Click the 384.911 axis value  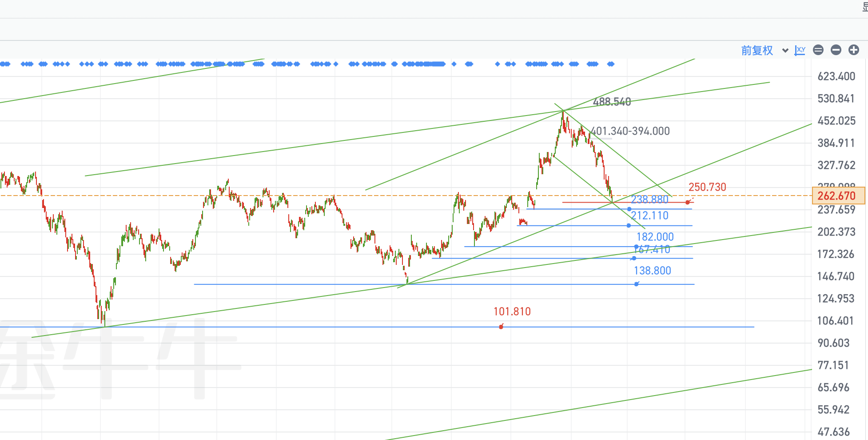click(x=836, y=143)
